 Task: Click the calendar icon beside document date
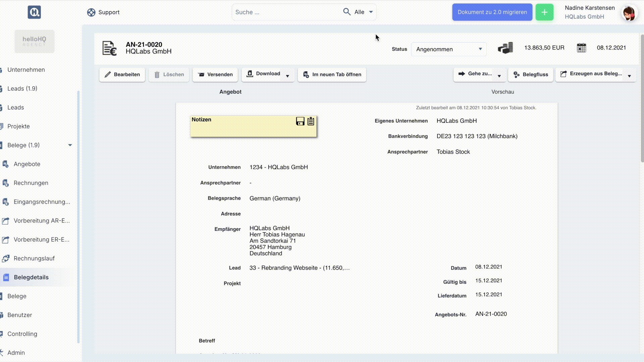pyautogui.click(x=581, y=48)
